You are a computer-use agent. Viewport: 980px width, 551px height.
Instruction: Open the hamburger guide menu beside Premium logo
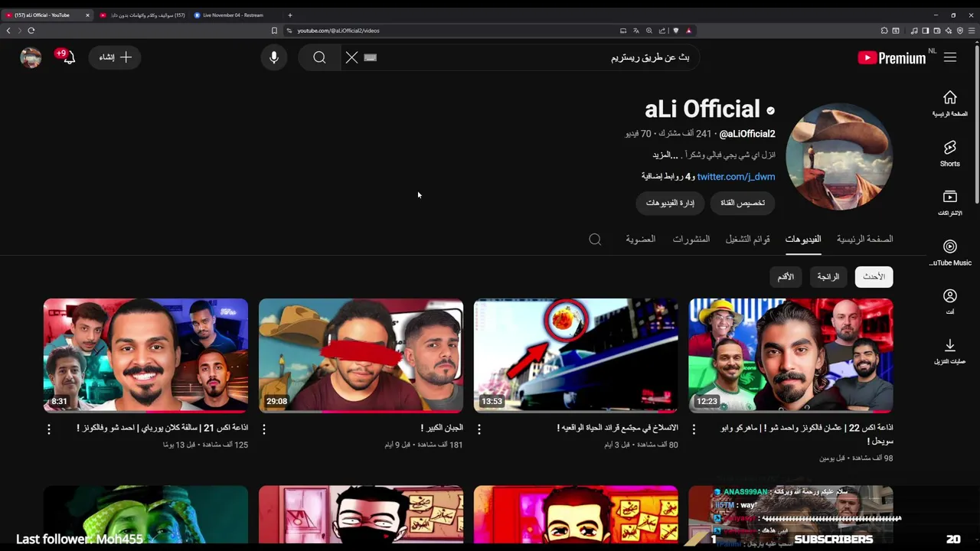coord(950,57)
